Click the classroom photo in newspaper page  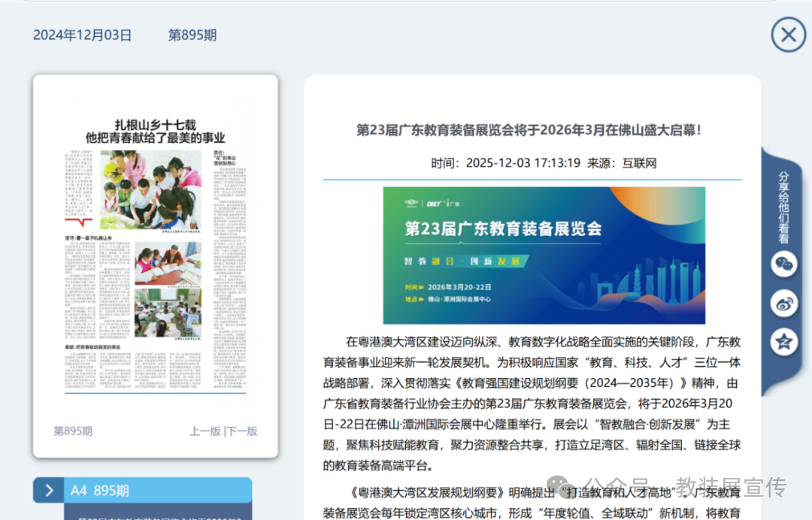click(168, 312)
